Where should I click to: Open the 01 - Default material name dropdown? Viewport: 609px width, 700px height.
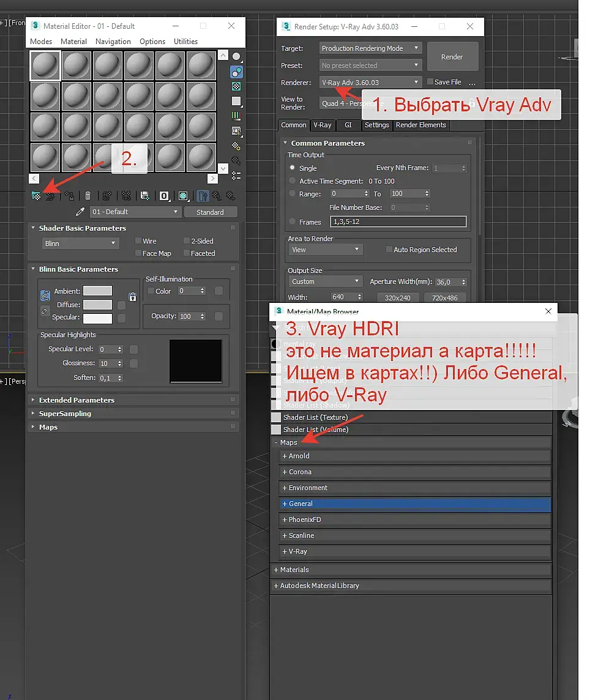[x=136, y=212]
